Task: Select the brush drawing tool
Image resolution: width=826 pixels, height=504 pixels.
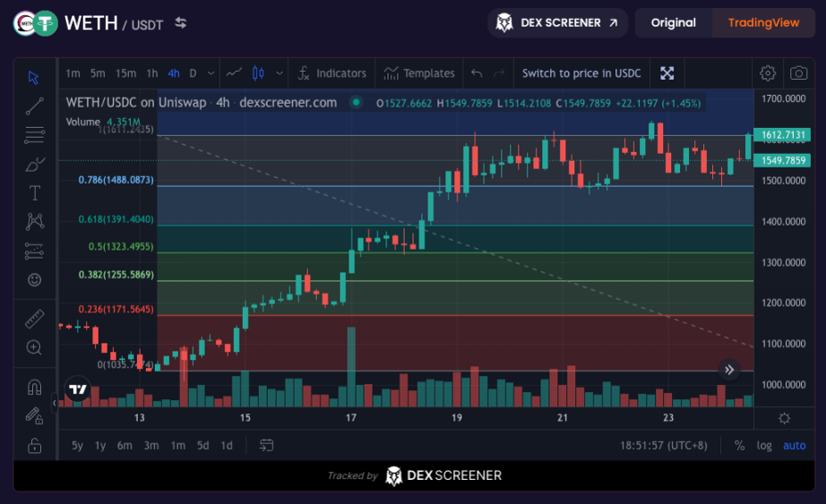Action: click(34, 164)
